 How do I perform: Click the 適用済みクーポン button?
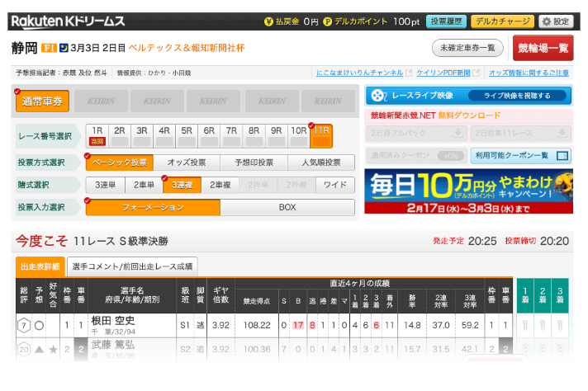[416, 155]
